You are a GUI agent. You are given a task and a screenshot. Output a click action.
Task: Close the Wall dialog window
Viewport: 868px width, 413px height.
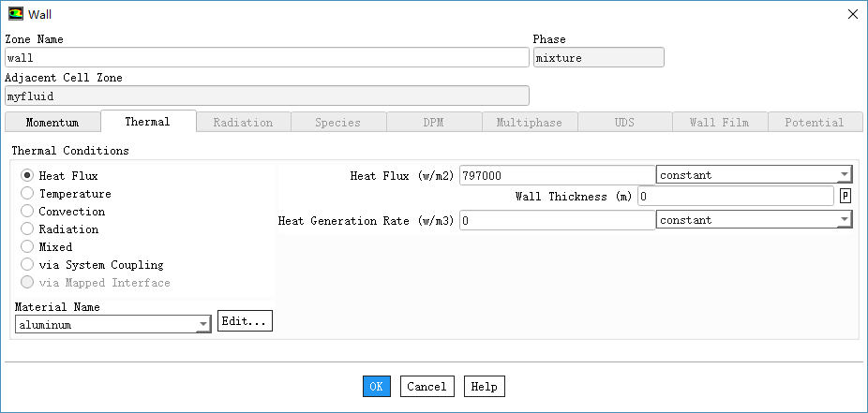(x=851, y=14)
